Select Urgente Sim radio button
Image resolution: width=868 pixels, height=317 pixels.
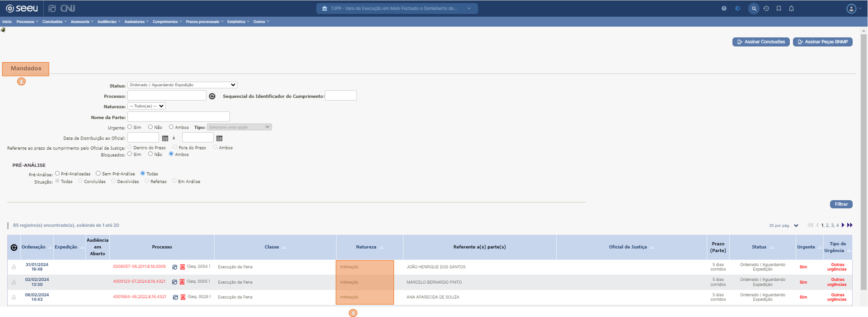pyautogui.click(x=130, y=127)
